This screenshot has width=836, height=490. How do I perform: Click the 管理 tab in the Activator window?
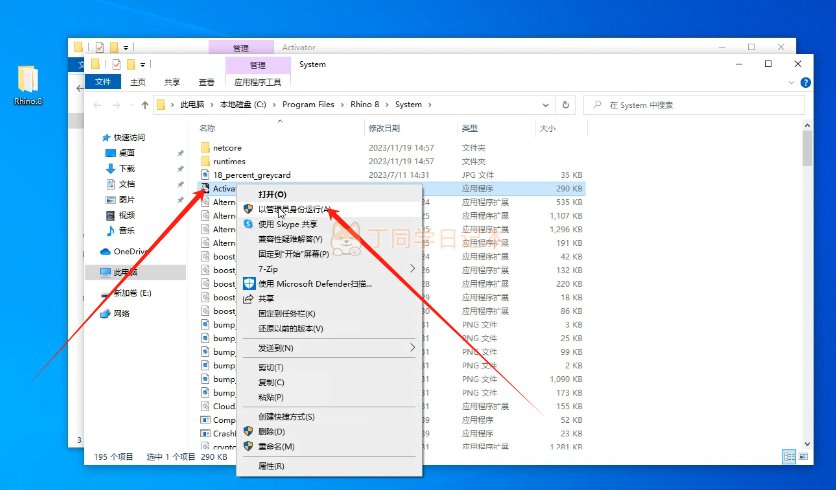[x=241, y=47]
